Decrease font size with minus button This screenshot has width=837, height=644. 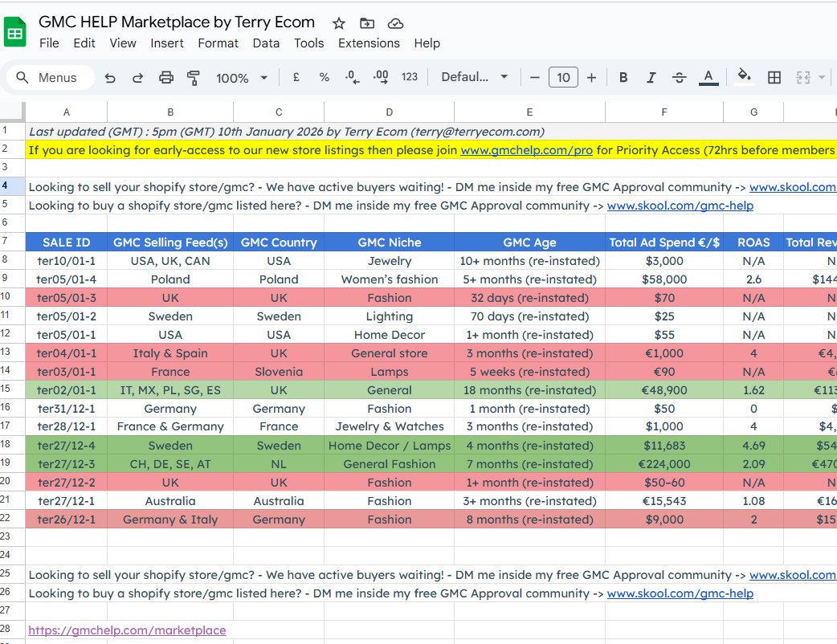click(535, 78)
